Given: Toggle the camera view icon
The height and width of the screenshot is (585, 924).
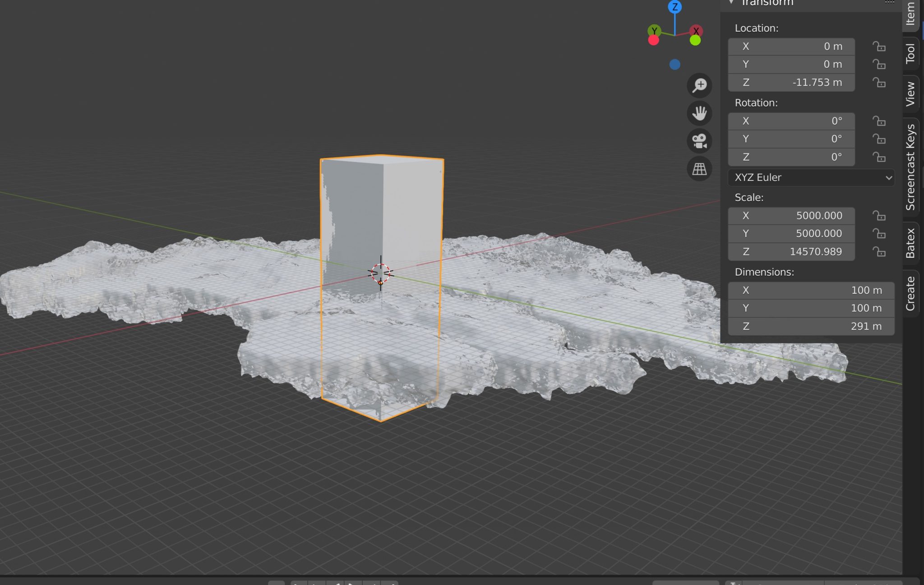Looking at the screenshot, I should pos(699,141).
